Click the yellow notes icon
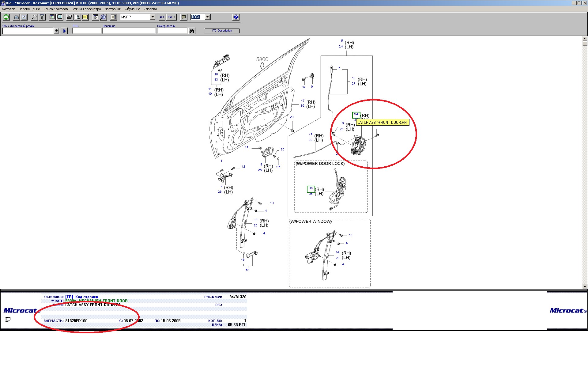The height and width of the screenshot is (375, 588). (85, 17)
